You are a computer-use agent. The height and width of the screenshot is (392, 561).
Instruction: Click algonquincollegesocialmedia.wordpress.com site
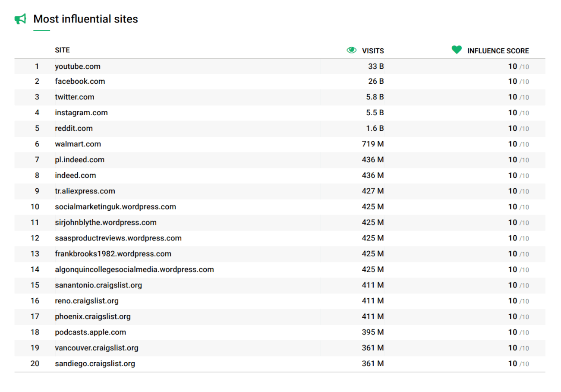tap(134, 269)
